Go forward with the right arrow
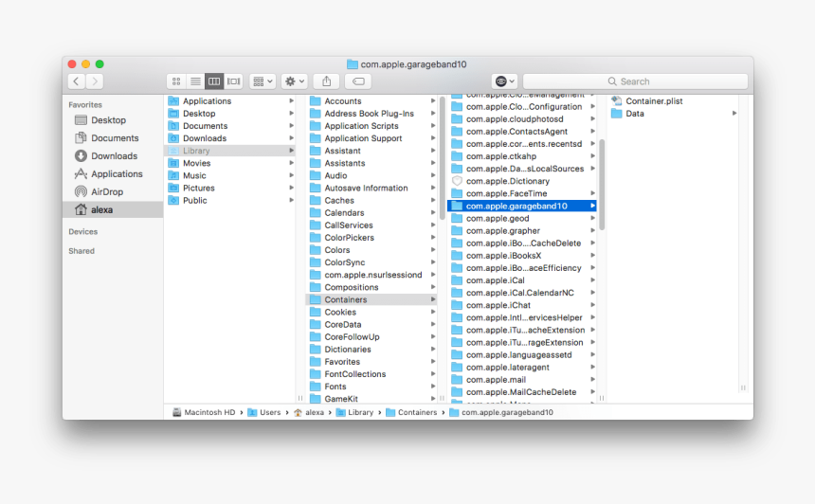 pyautogui.click(x=95, y=81)
